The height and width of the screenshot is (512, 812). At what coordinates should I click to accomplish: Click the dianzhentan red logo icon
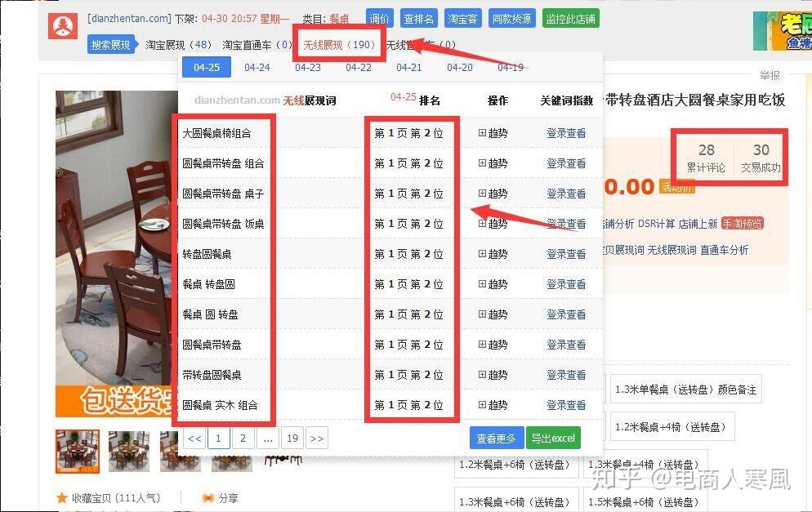63,25
